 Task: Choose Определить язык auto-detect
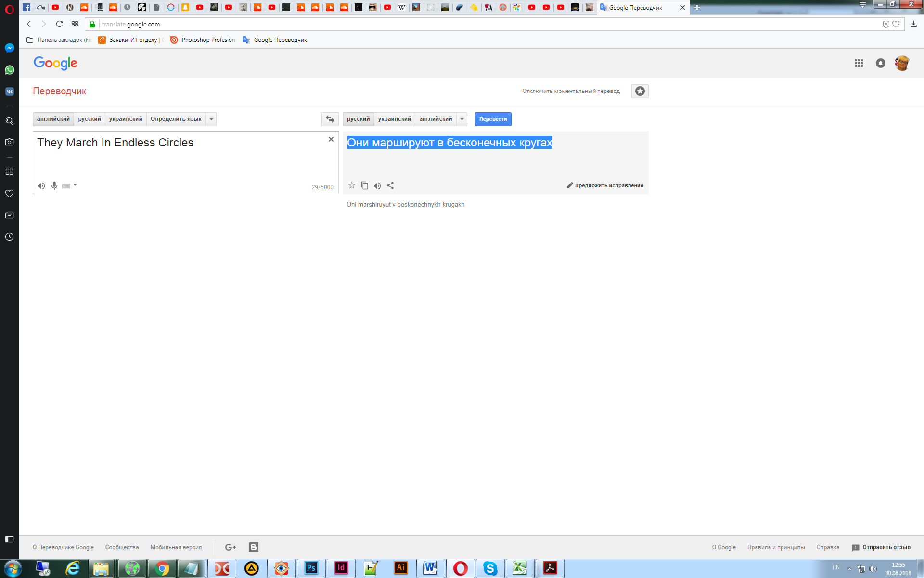tap(176, 119)
